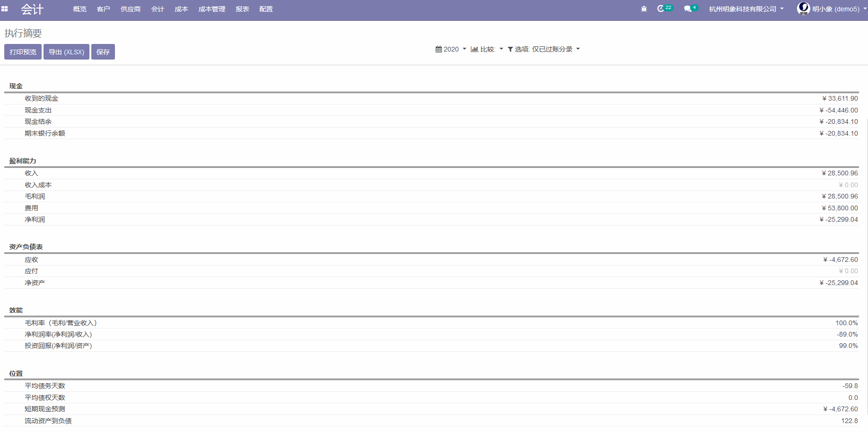The height and width of the screenshot is (433, 868).
Task: Click the filter funnel icon for 选项
Action: point(510,49)
